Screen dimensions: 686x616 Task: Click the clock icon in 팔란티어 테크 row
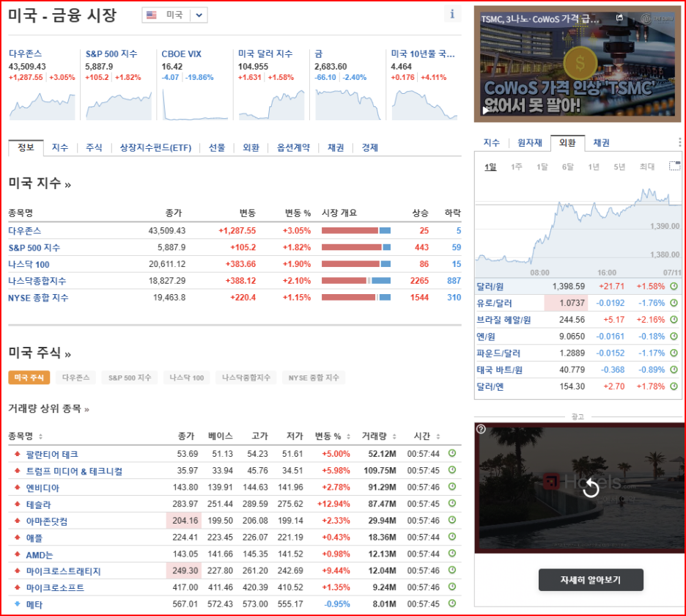452,453
